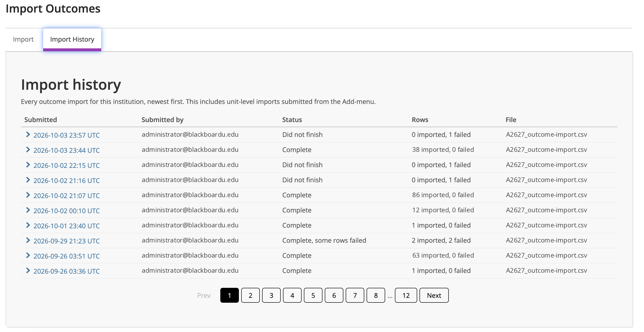Click the Next pagination button

click(434, 295)
